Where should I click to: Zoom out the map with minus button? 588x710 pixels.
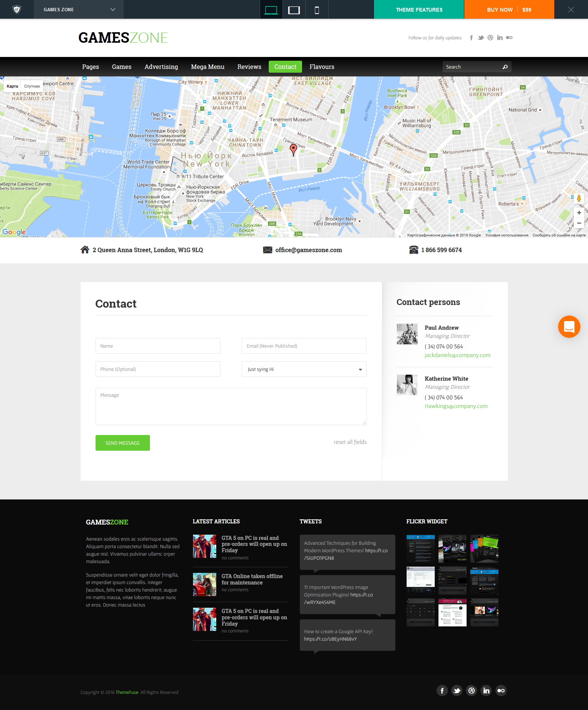click(579, 223)
